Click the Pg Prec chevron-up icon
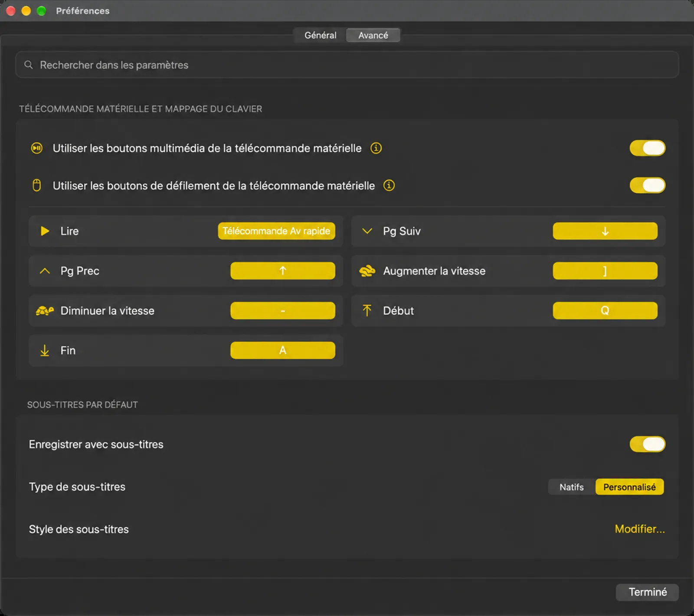 (45, 271)
